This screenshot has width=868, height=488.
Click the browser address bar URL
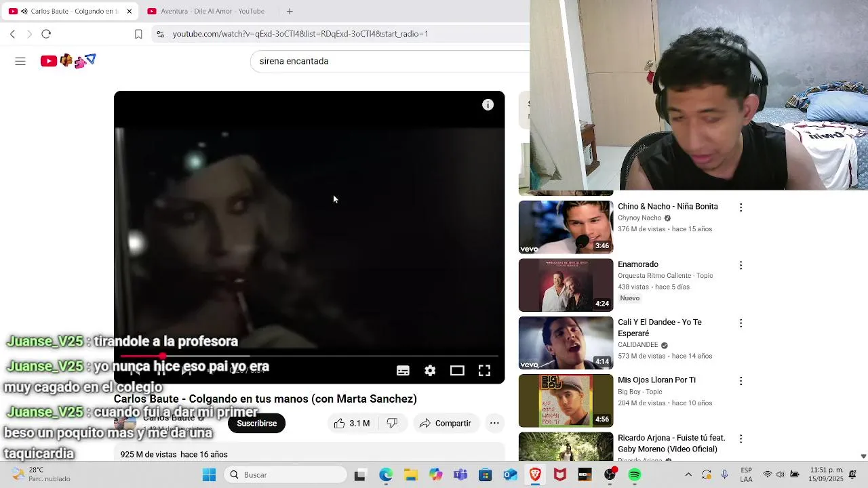pyautogui.click(x=300, y=34)
